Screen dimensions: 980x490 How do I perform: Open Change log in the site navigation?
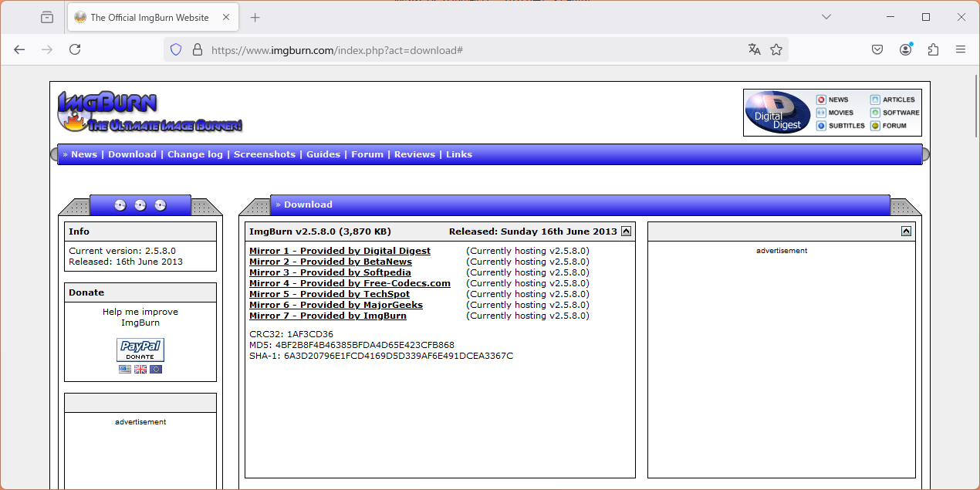195,154
